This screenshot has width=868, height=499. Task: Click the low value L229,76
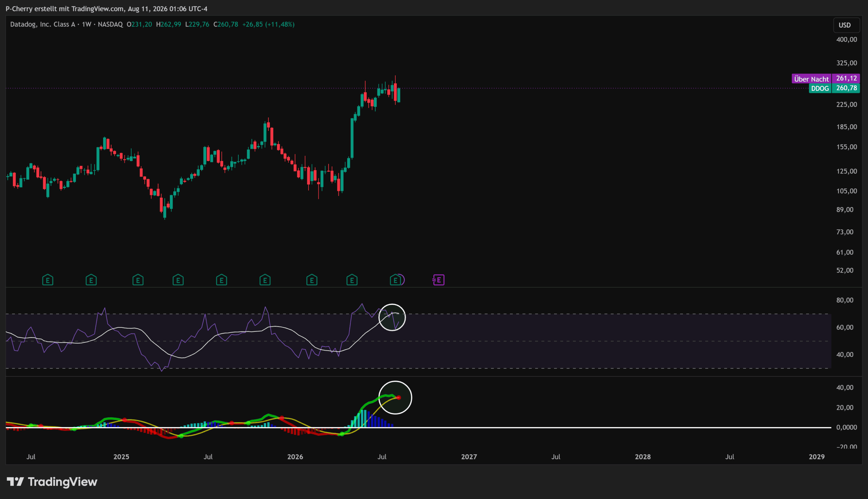pyautogui.click(x=197, y=24)
